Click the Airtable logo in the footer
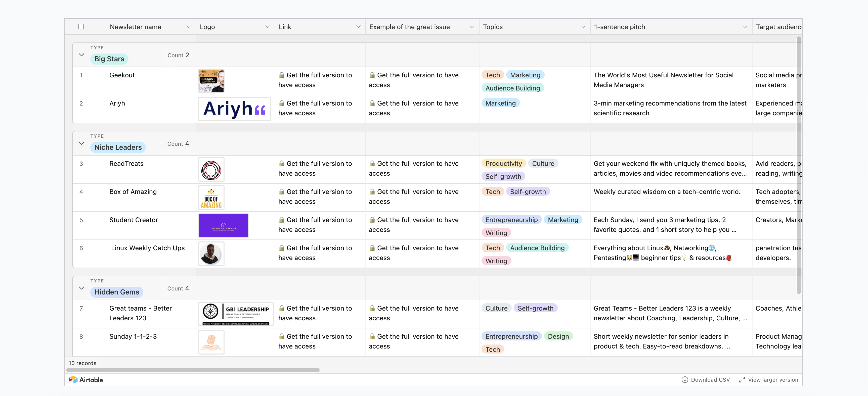The height and width of the screenshot is (396, 868). coord(85,379)
